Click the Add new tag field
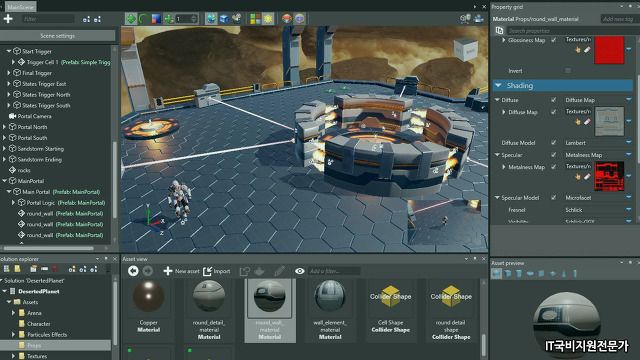Screen dimensions: 640x360 (x=618, y=19)
